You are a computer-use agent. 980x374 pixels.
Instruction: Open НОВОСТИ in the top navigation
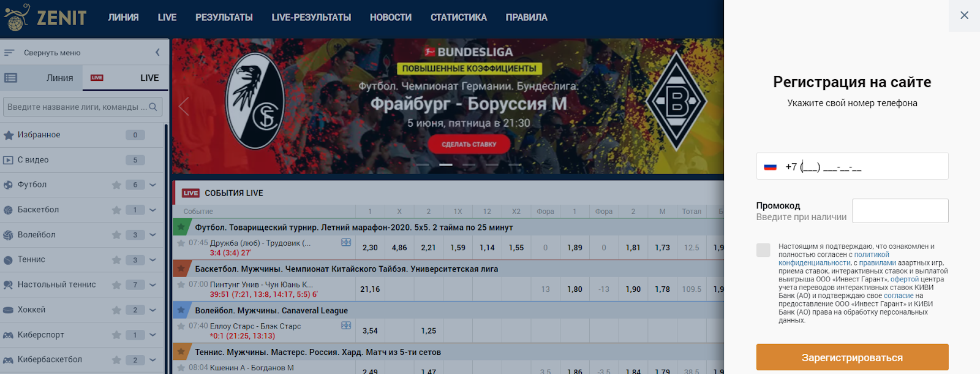coord(391,17)
